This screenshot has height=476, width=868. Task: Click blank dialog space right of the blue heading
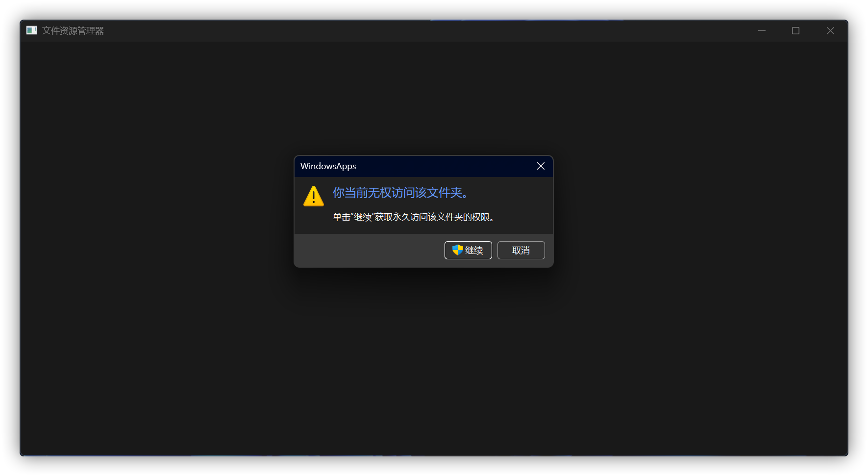510,193
